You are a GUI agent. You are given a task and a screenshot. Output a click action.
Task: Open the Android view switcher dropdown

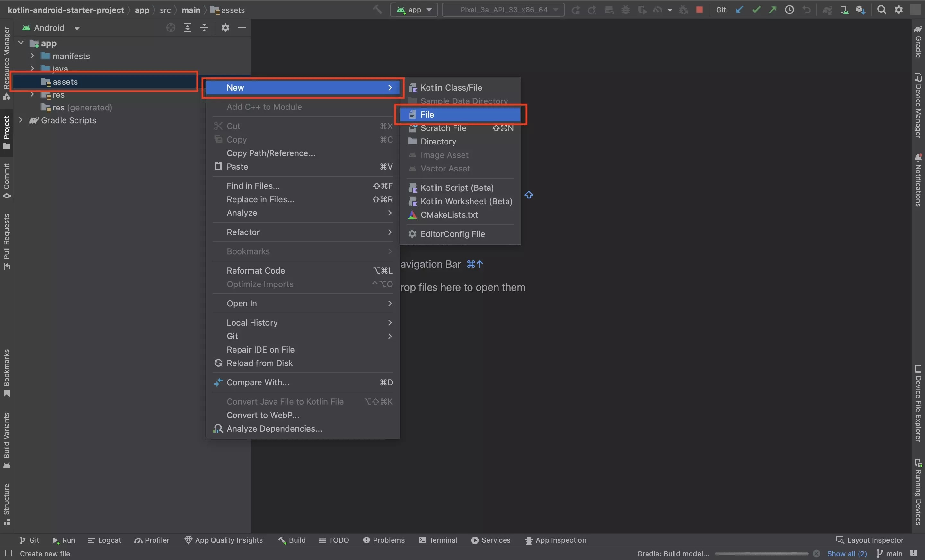point(56,27)
